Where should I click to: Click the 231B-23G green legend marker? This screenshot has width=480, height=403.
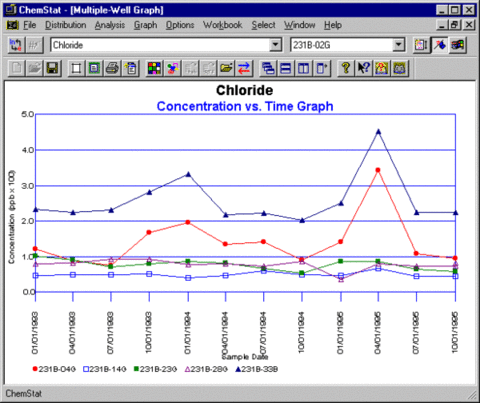[136, 369]
